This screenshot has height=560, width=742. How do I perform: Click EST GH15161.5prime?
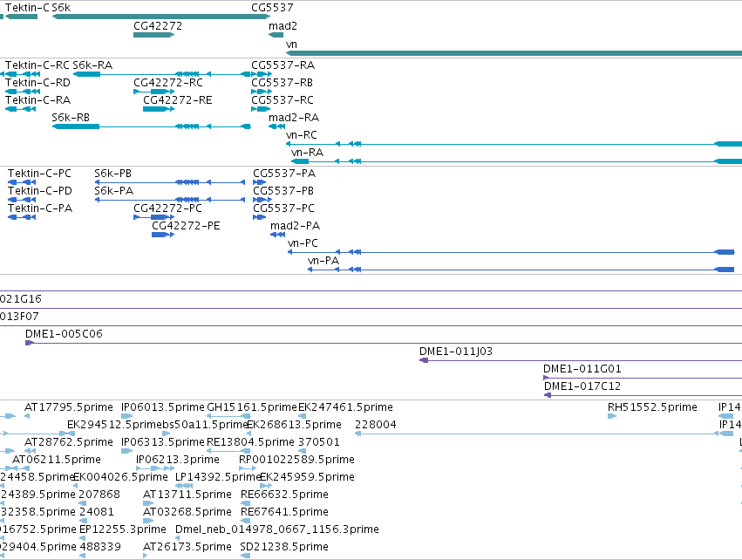(228, 417)
